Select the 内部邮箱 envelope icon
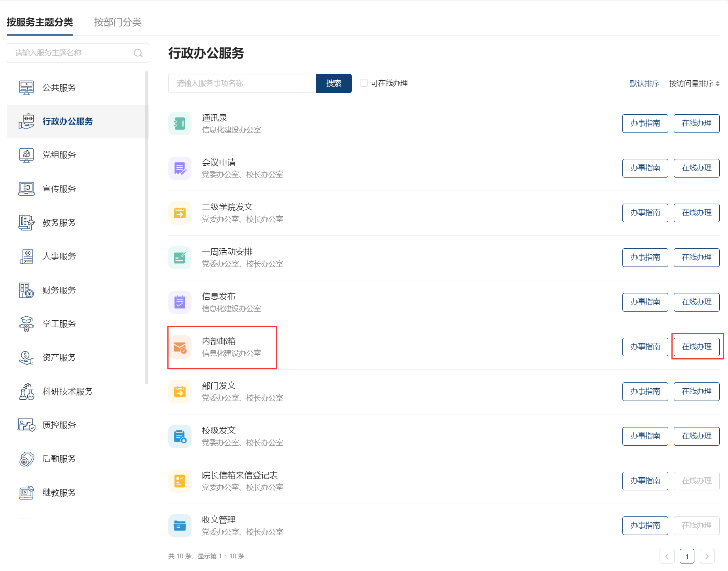Viewport: 728px width, 571px height. 180,347
